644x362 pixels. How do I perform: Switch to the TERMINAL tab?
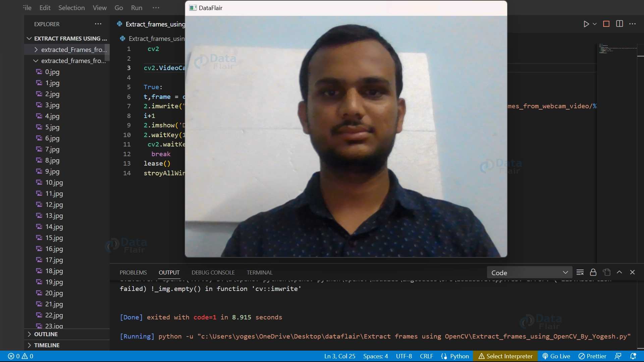(x=260, y=272)
